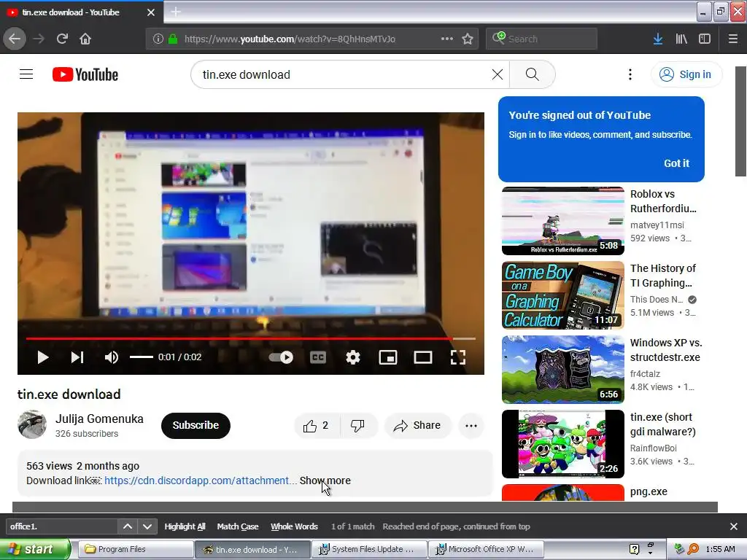The image size is (747, 560).
Task: Click the Firefox Search box
Action: [542, 39]
